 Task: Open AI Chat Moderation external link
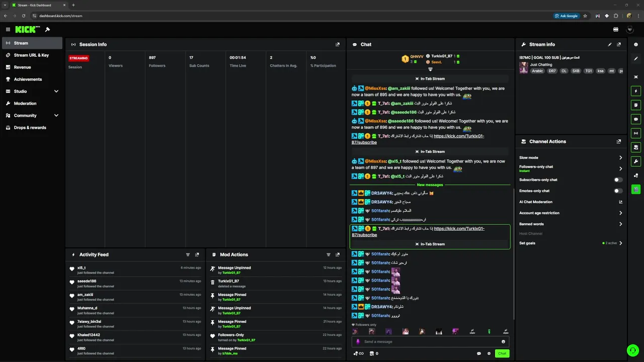pyautogui.click(x=620, y=202)
